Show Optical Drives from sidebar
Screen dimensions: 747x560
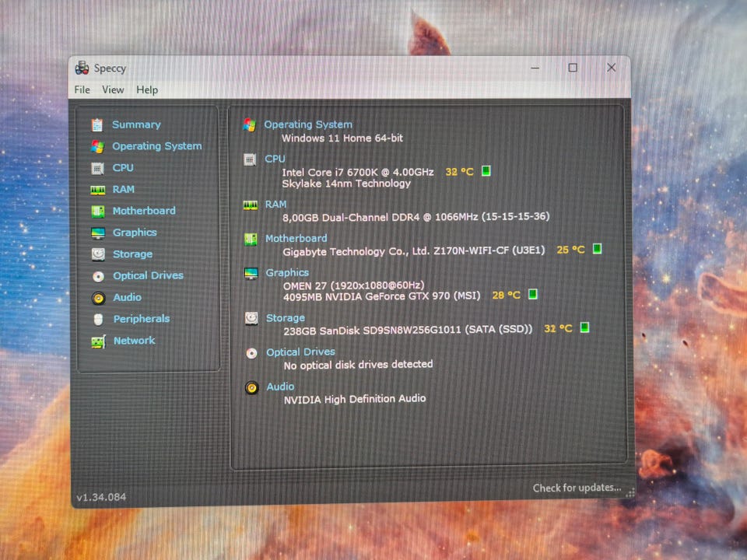click(148, 275)
